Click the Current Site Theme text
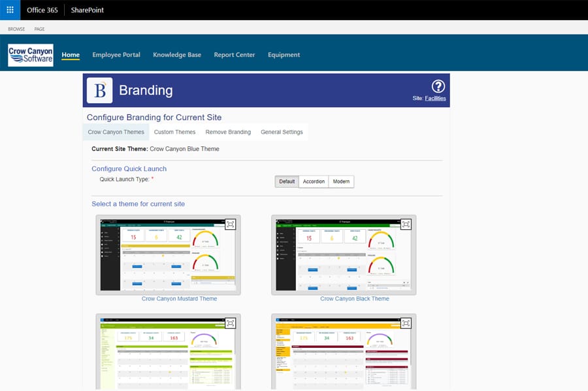 [155, 149]
